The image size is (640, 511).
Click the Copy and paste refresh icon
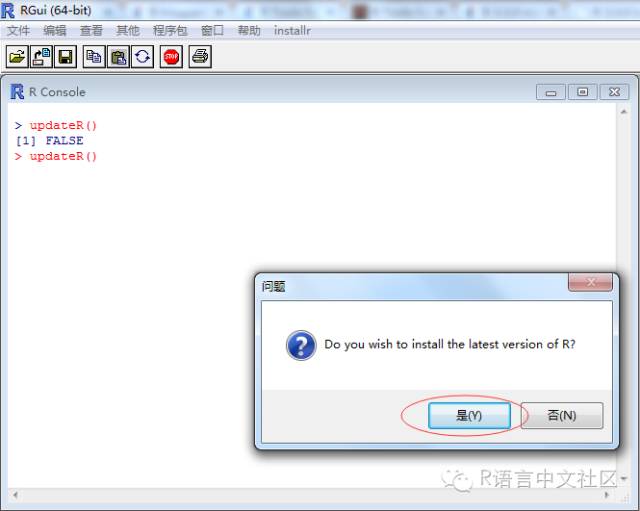(142, 56)
